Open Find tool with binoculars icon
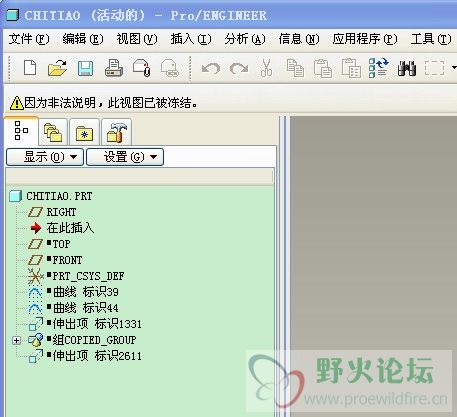The width and height of the screenshot is (457, 417). pos(407,68)
